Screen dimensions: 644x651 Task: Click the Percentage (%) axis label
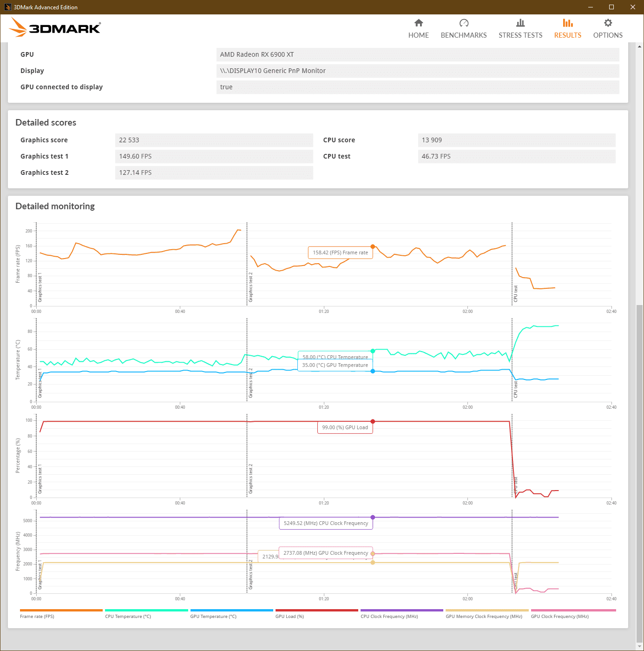point(18,456)
